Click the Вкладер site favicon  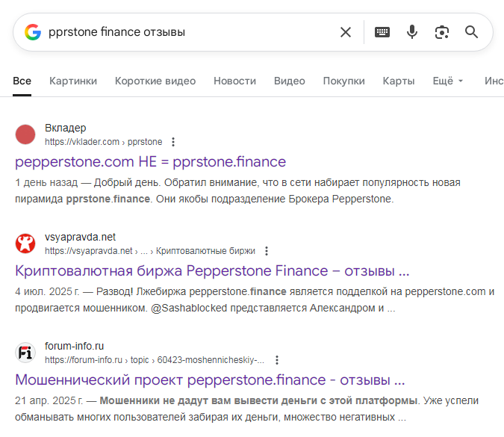pyautogui.click(x=26, y=134)
